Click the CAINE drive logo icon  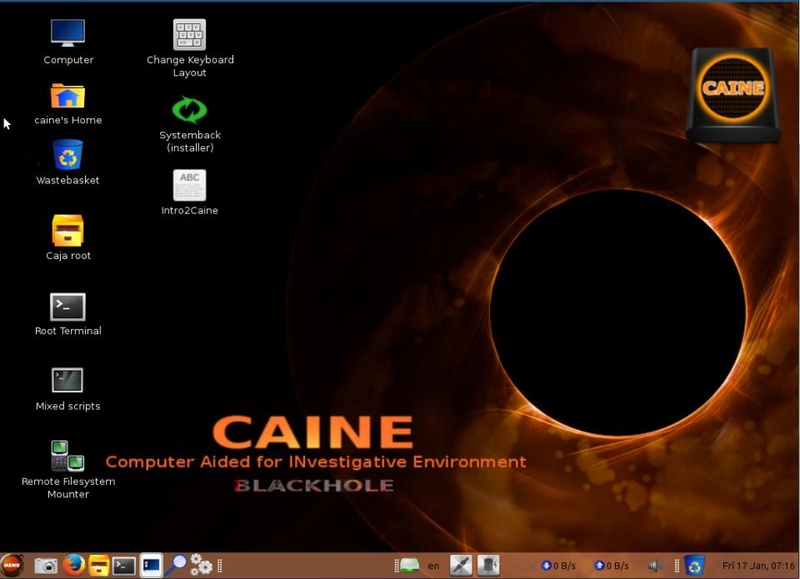tap(733, 95)
